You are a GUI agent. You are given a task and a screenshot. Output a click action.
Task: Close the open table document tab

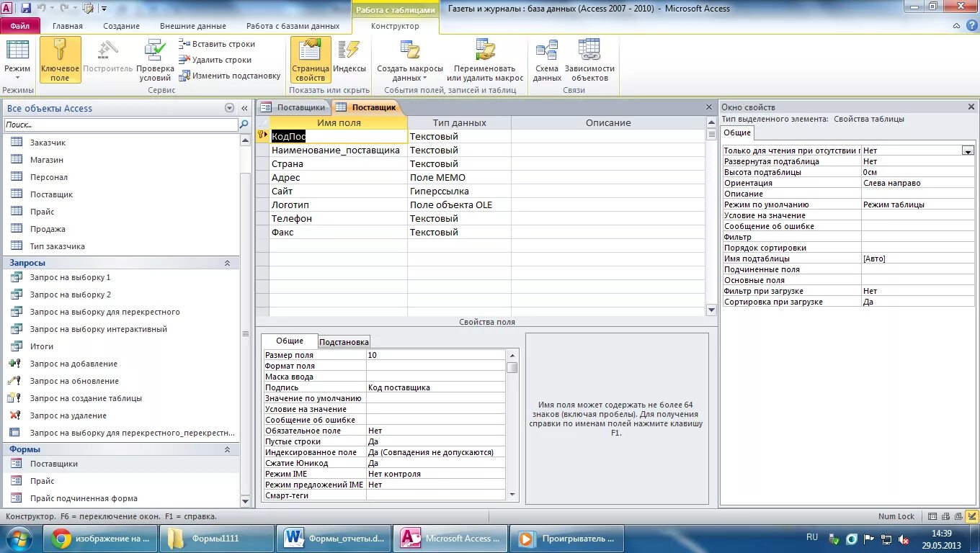point(708,107)
